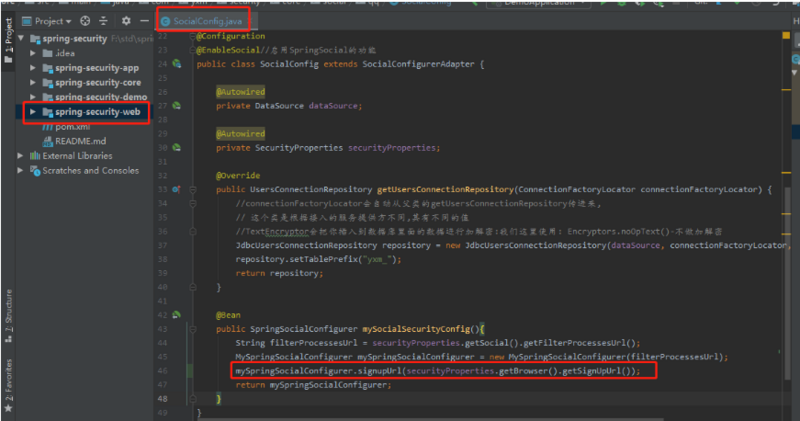Click the dataSource field on line 27

[x=333, y=106]
